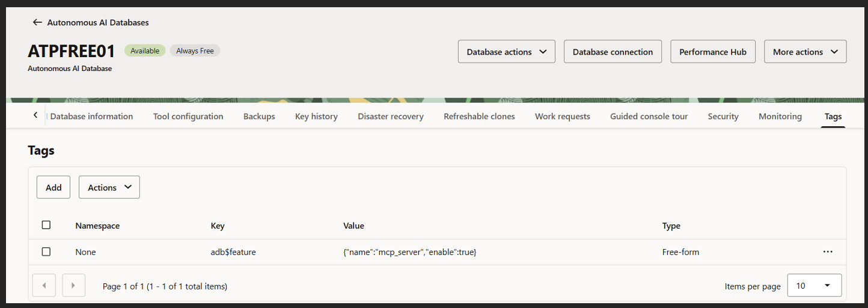Open the Disaster recovery tab
The image size is (868, 308).
(x=390, y=117)
